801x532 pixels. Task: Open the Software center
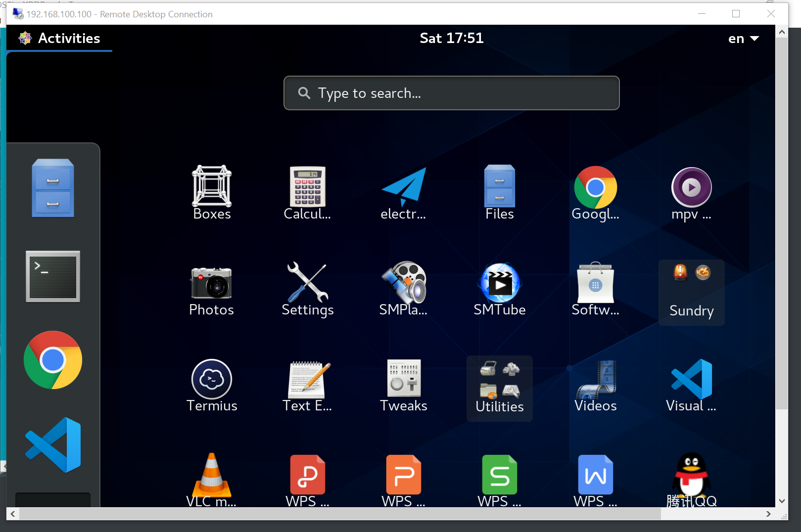tap(595, 289)
